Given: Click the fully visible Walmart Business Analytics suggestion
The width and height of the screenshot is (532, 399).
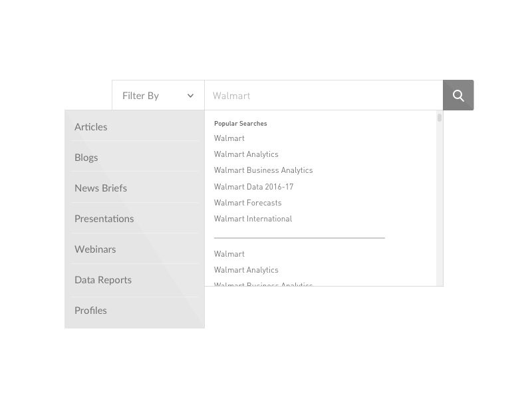Looking at the screenshot, I should [263, 170].
